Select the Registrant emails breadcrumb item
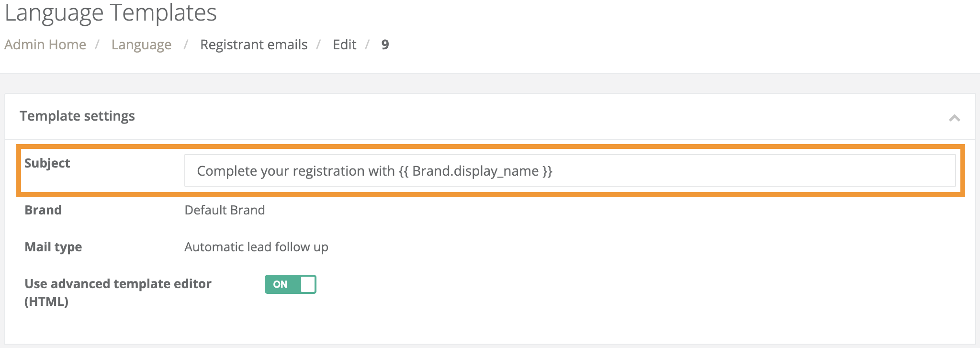The height and width of the screenshot is (348, 980). coord(254,44)
